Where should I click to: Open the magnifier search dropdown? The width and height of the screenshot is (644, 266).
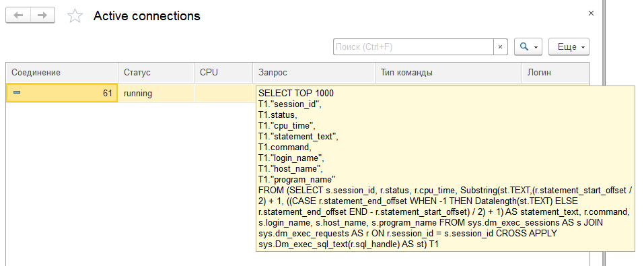pos(528,47)
